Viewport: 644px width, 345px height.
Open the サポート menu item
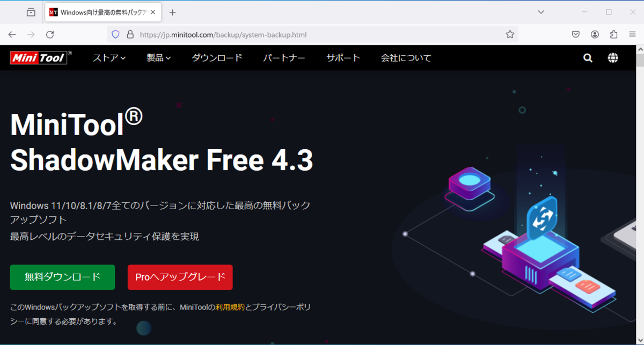[x=343, y=58]
